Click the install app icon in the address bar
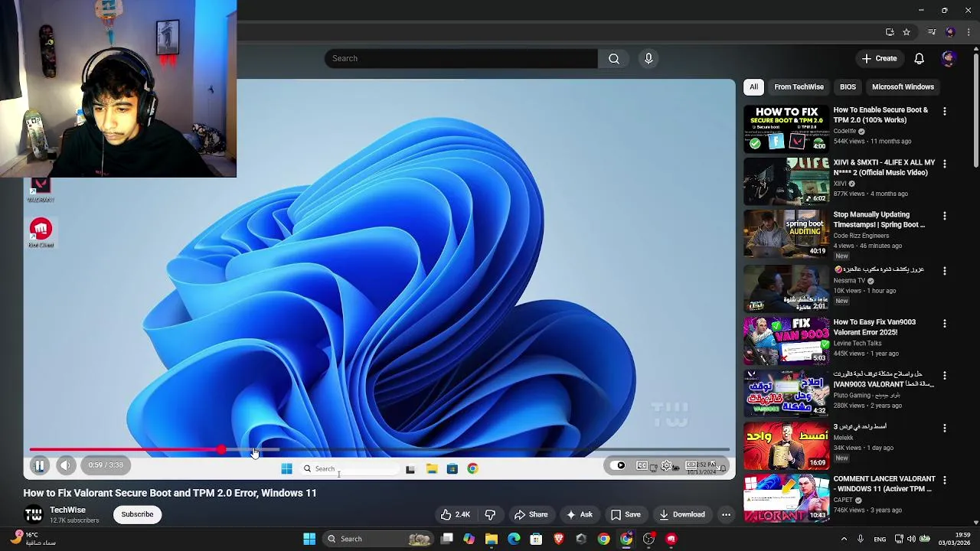Screen dimensions: 980x551 890,32
